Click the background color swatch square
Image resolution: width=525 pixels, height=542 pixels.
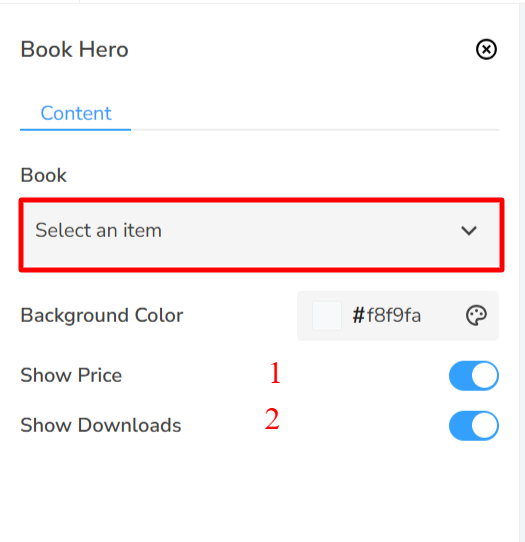327,316
